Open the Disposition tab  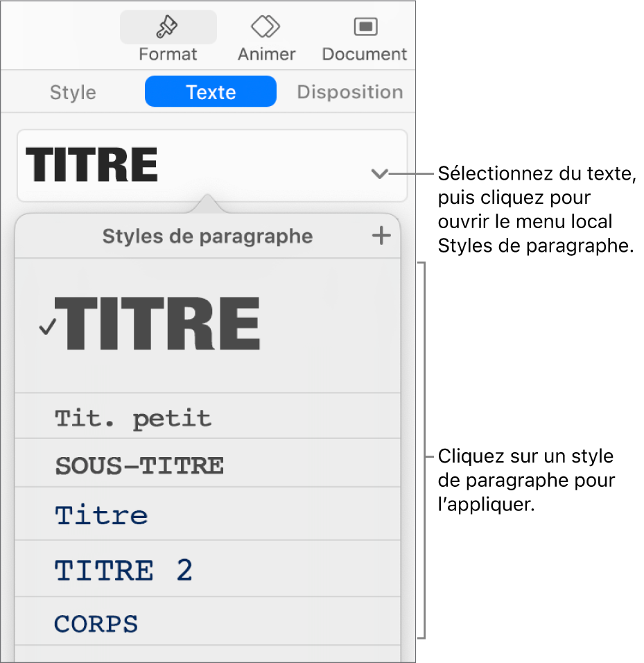pos(349,92)
